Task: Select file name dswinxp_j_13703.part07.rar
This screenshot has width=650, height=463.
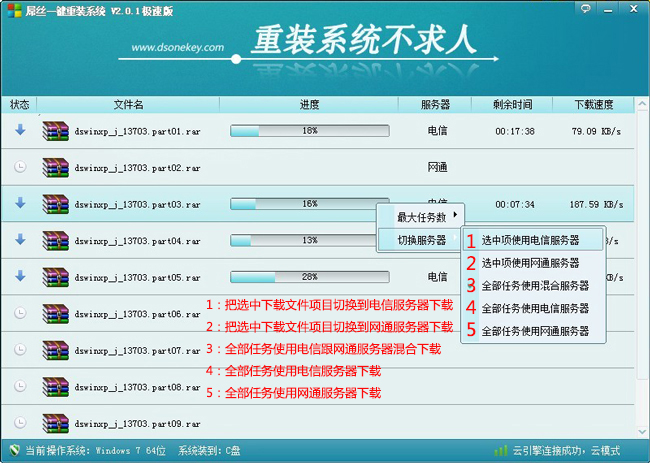Action: click(x=137, y=351)
